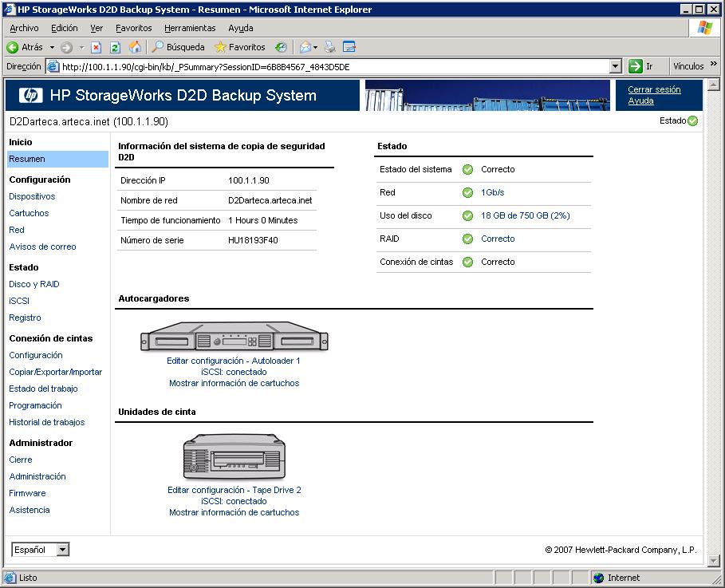Open the iSCSI status page
This screenshot has height=588, width=725.
click(x=19, y=301)
